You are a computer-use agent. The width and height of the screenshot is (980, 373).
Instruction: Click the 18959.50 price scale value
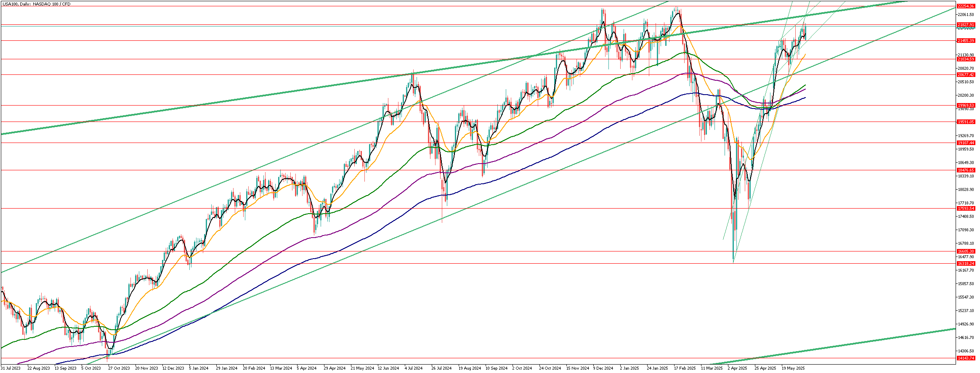(966, 149)
